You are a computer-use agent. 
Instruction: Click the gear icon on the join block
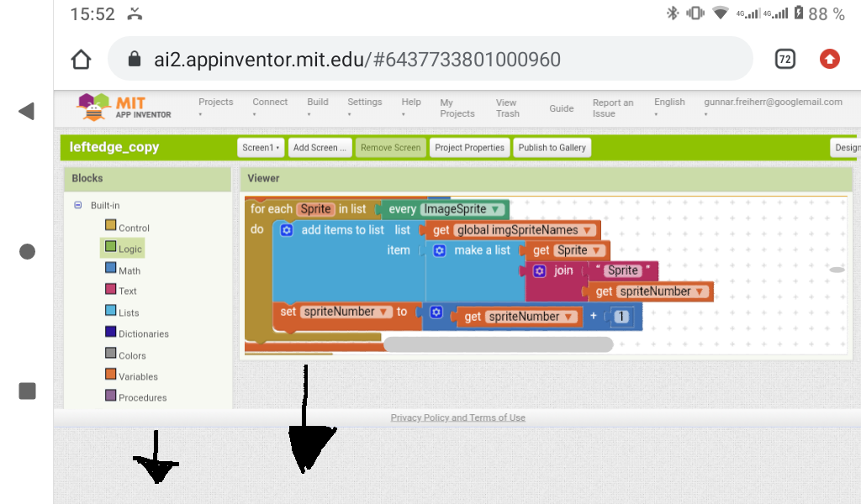(539, 270)
